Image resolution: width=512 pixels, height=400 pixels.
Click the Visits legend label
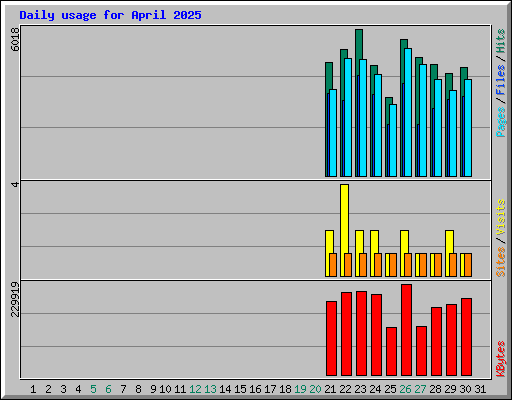pyautogui.click(x=500, y=218)
